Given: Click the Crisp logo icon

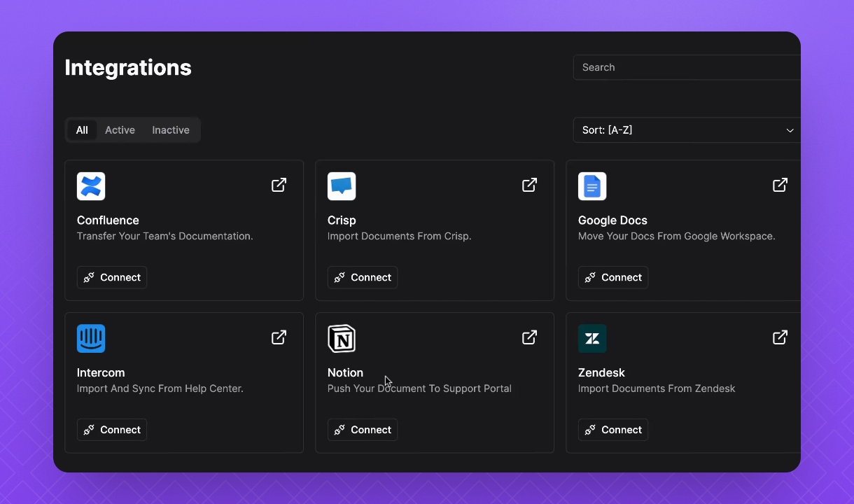Looking at the screenshot, I should point(342,186).
